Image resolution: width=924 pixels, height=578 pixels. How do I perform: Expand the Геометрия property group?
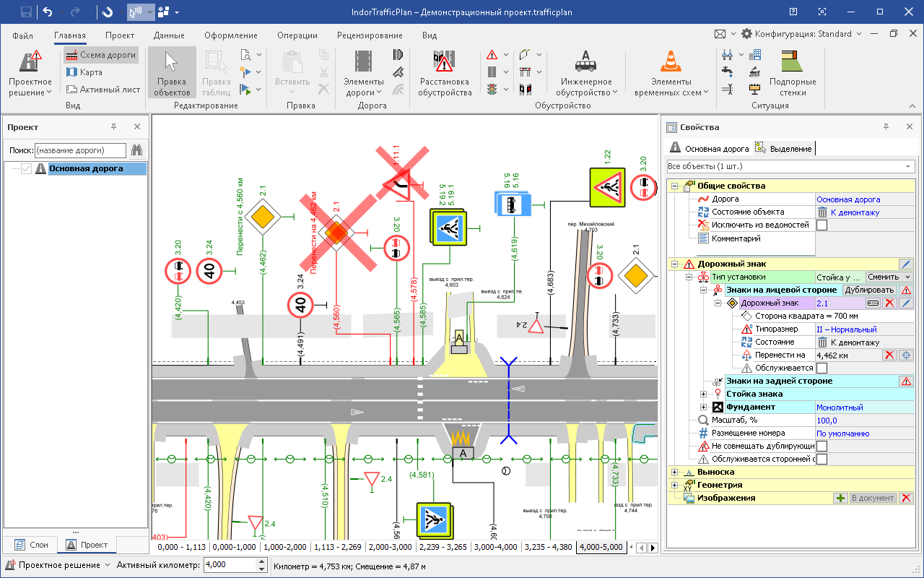[x=676, y=485]
